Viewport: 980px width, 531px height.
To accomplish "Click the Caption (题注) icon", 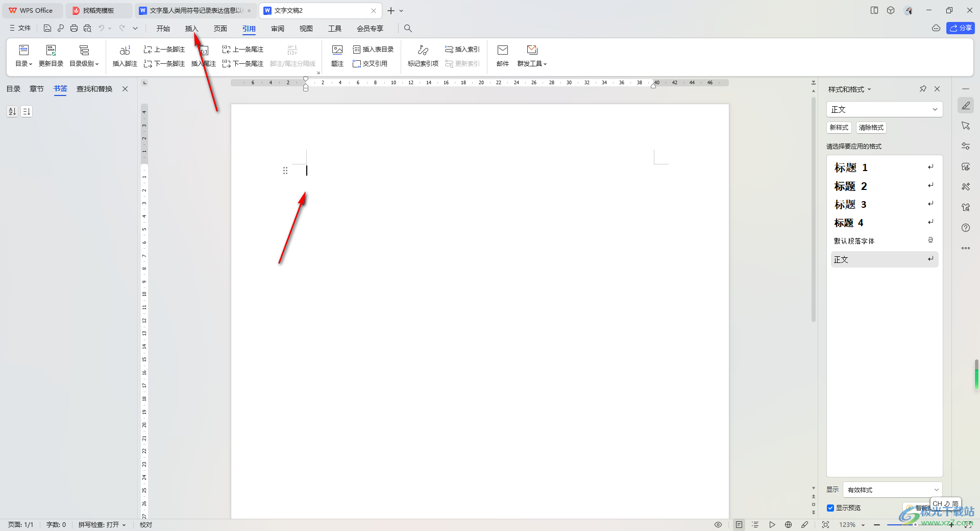I will [x=337, y=56].
